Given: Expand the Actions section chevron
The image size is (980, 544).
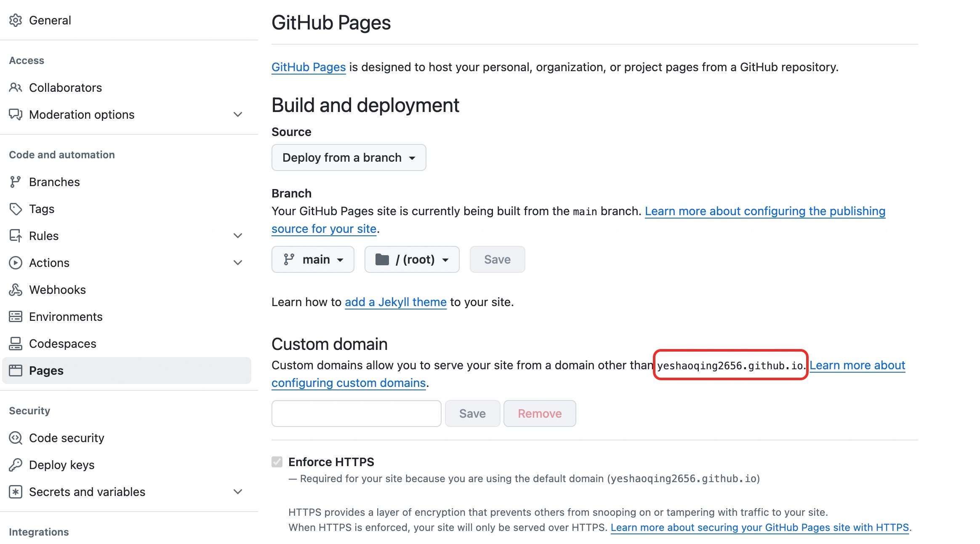Looking at the screenshot, I should tap(238, 263).
